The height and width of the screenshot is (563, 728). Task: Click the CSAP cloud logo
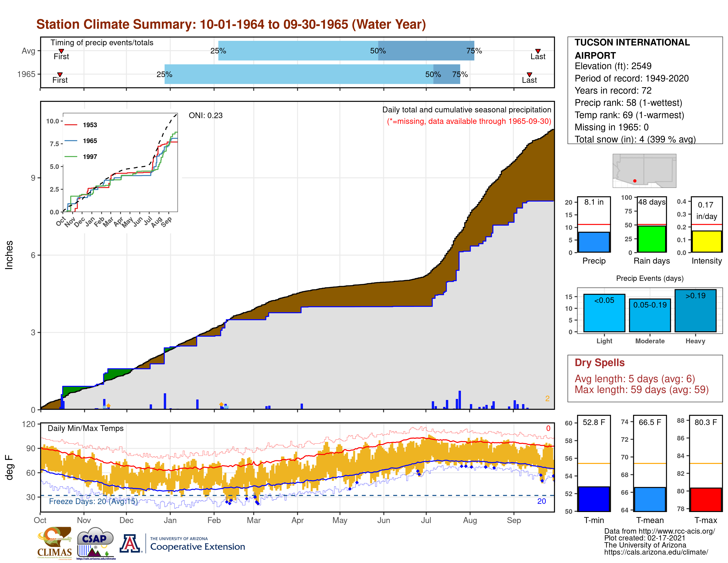coord(96,543)
